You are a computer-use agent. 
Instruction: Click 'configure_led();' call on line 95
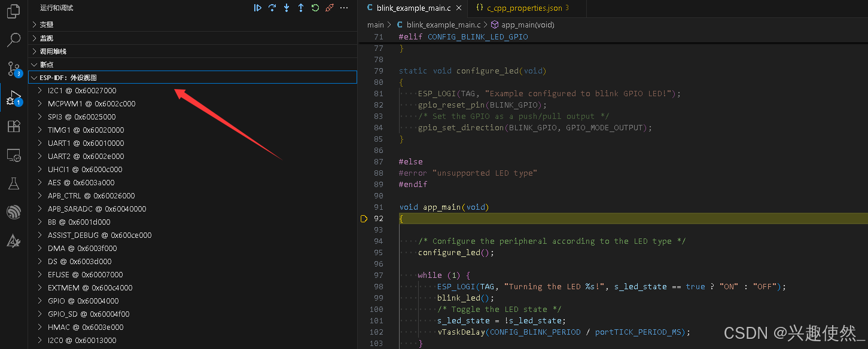pos(456,253)
